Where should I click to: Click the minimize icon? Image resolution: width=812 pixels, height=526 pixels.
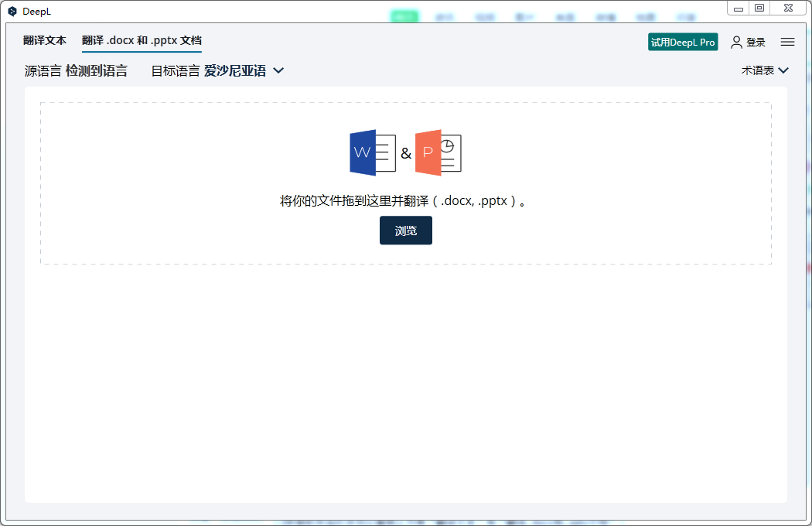(739, 8)
